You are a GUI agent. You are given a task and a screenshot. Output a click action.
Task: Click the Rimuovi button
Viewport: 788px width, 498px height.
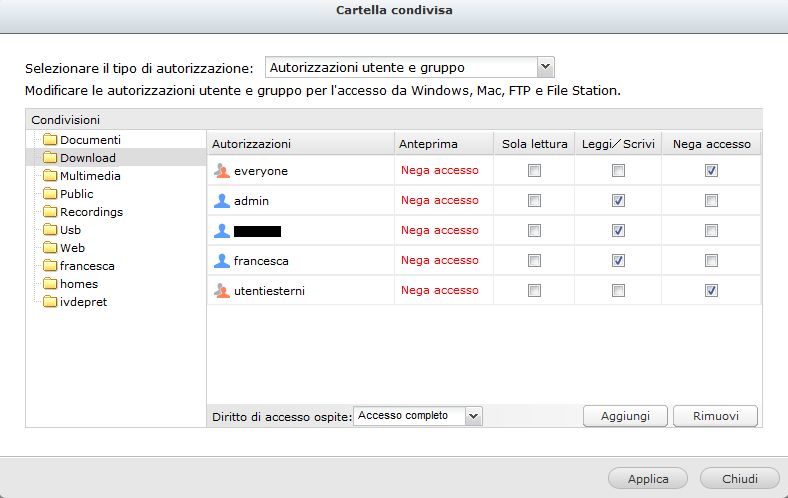(715, 415)
